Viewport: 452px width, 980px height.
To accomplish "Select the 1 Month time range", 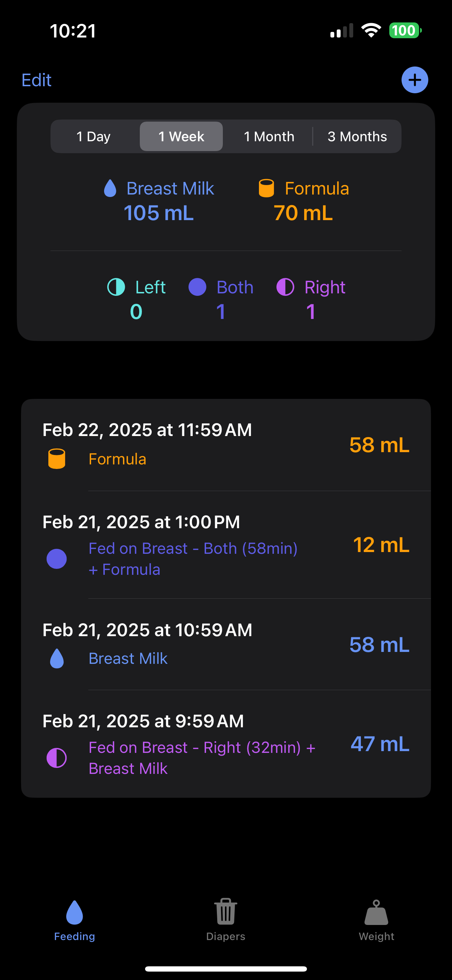I will (269, 137).
